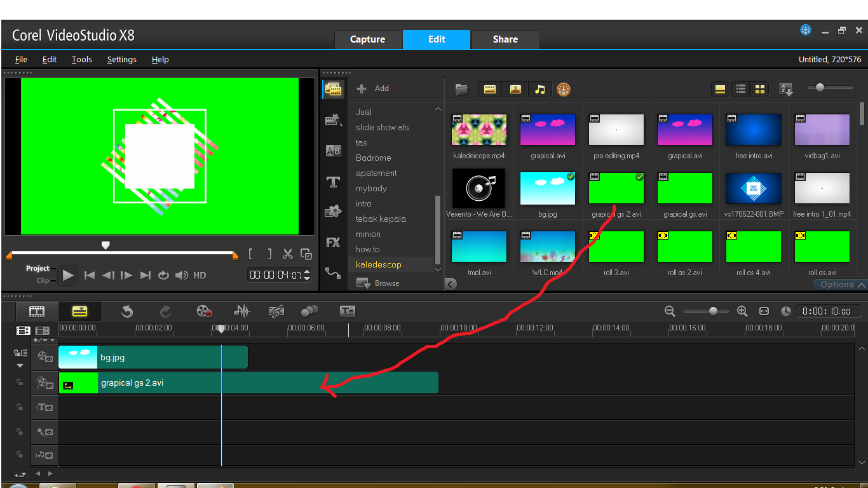Image resolution: width=868 pixels, height=488 pixels.
Task: Step to the next frame
Action: tap(126, 275)
